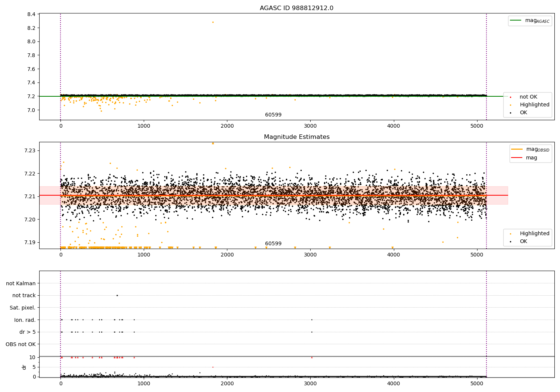Click the '7.21' y-axis tick in middle plot

point(30,196)
